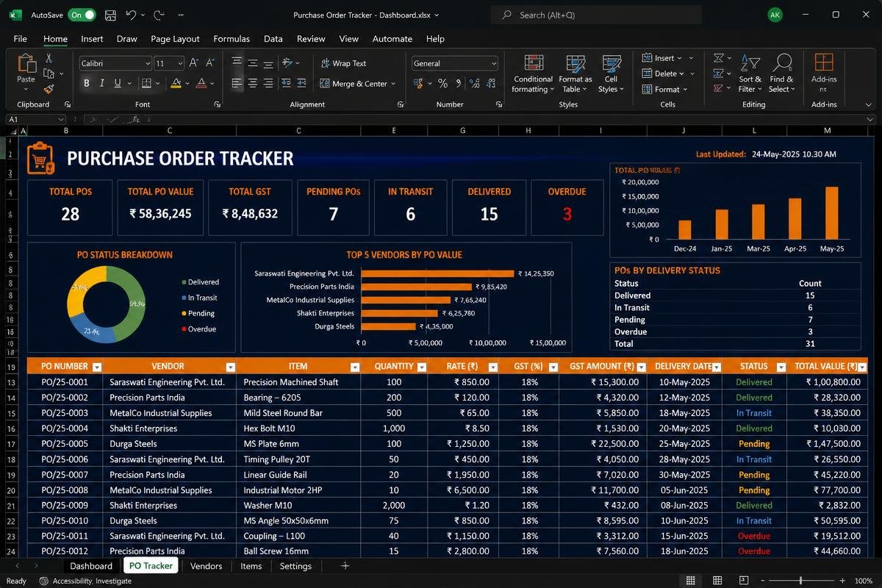Click the Increase Indent icon

303,84
